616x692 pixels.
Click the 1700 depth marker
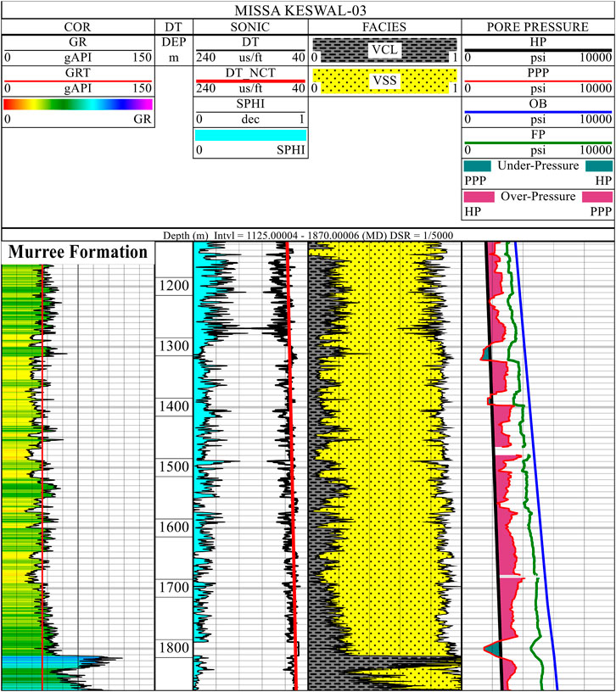174,588
